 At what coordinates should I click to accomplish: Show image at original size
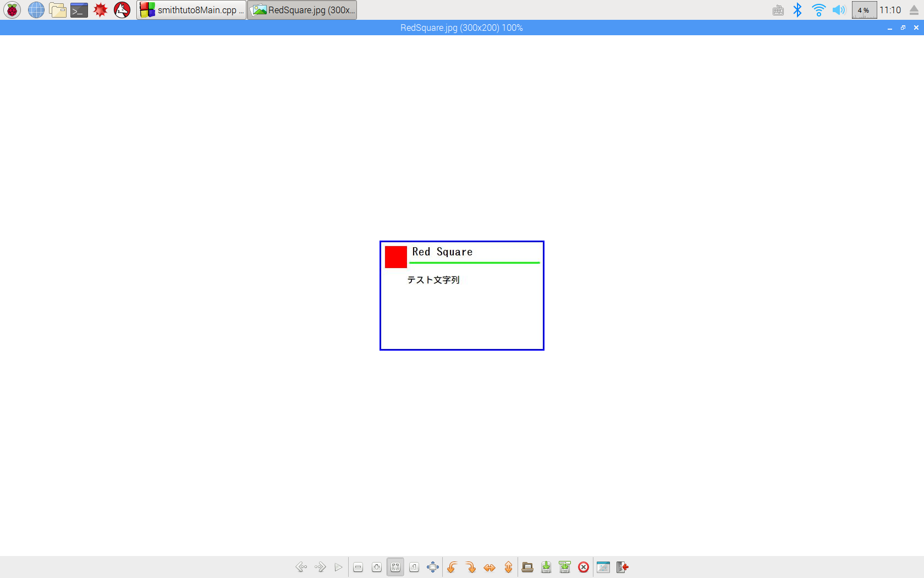click(414, 567)
